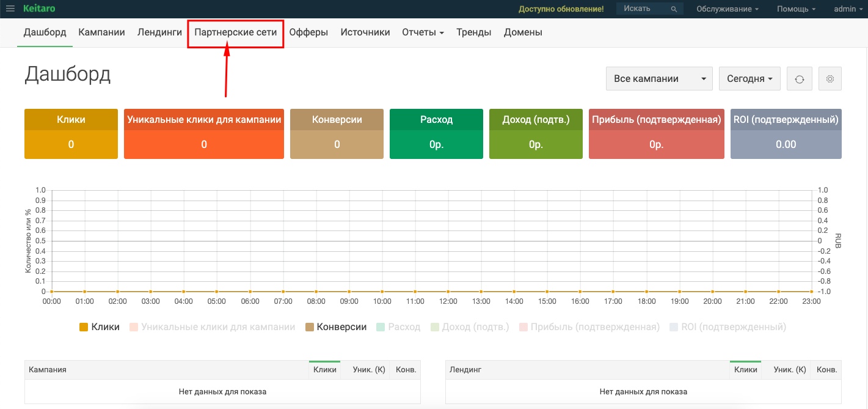Open the Источники tab
This screenshot has width=868, height=409.
pyautogui.click(x=365, y=32)
